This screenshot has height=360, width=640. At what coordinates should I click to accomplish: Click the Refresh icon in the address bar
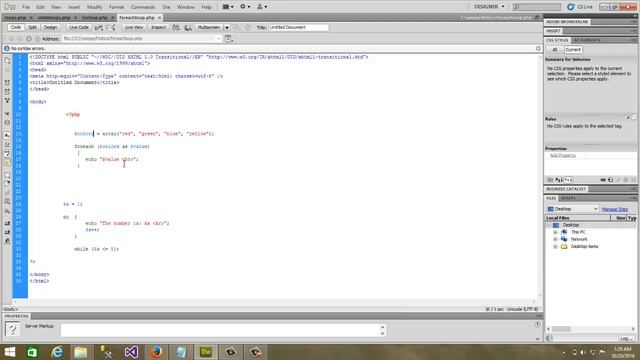pos(29,38)
